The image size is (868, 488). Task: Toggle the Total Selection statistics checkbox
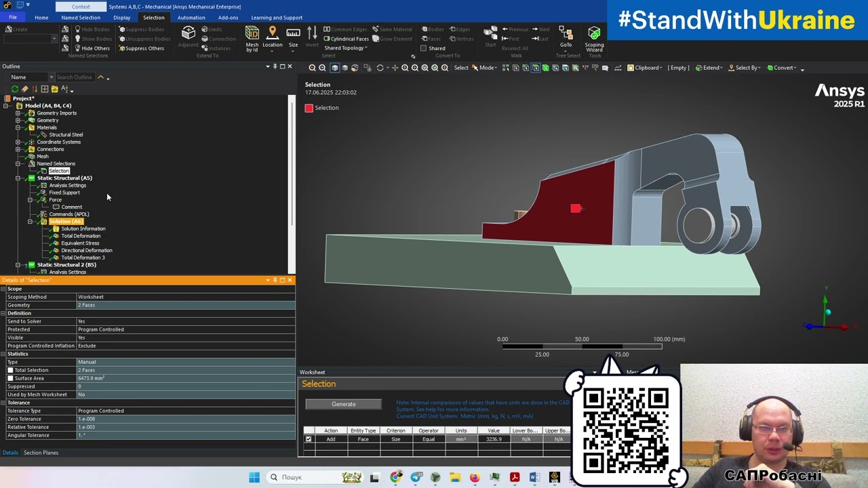tap(10, 370)
